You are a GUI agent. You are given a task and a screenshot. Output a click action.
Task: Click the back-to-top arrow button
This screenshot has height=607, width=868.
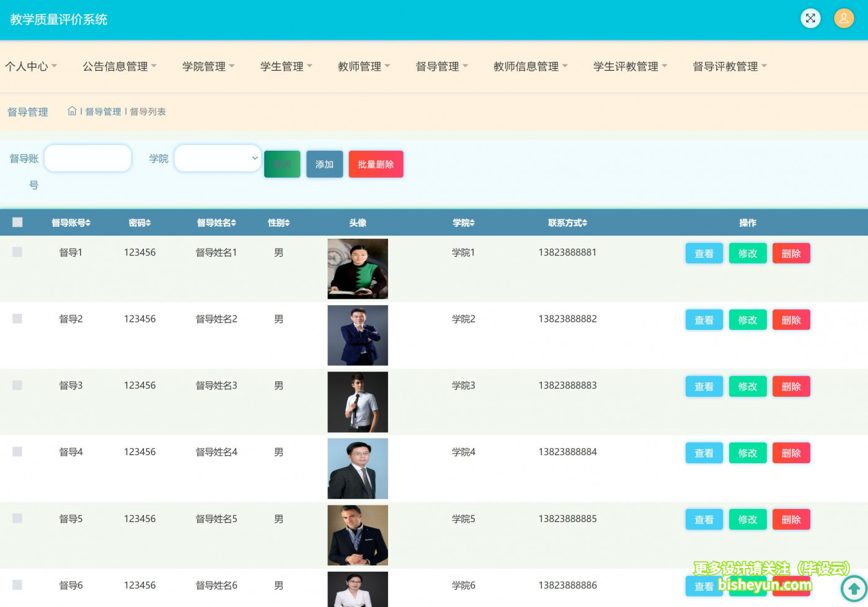[852, 588]
